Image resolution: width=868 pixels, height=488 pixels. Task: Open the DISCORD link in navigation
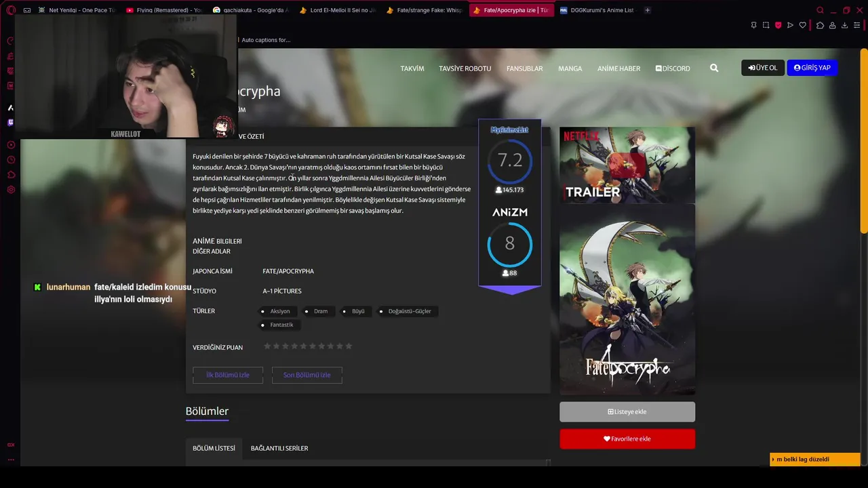pos(673,68)
